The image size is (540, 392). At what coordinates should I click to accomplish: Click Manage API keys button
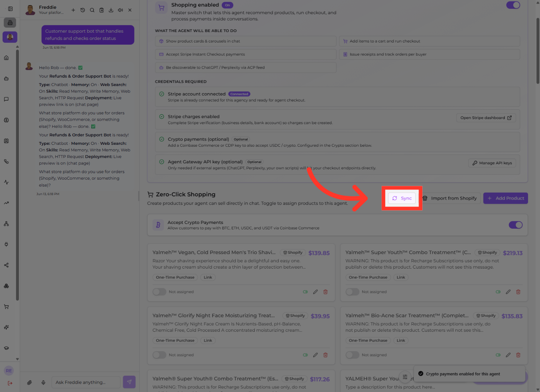(492, 163)
